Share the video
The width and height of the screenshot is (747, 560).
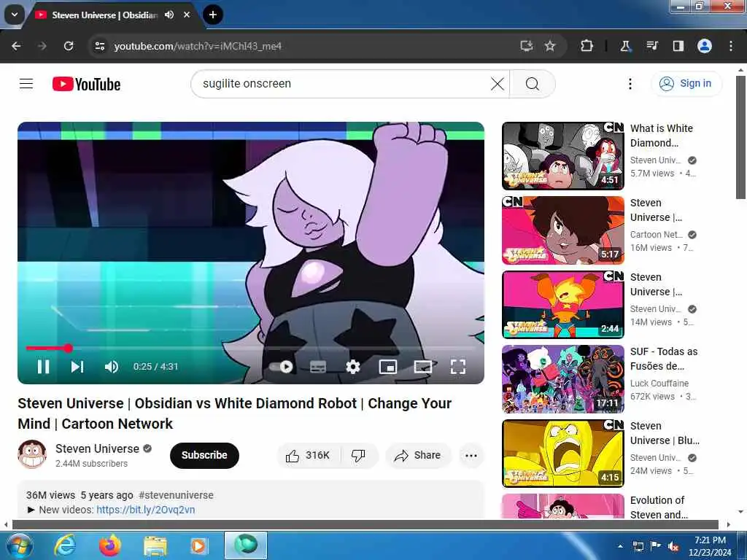point(418,455)
